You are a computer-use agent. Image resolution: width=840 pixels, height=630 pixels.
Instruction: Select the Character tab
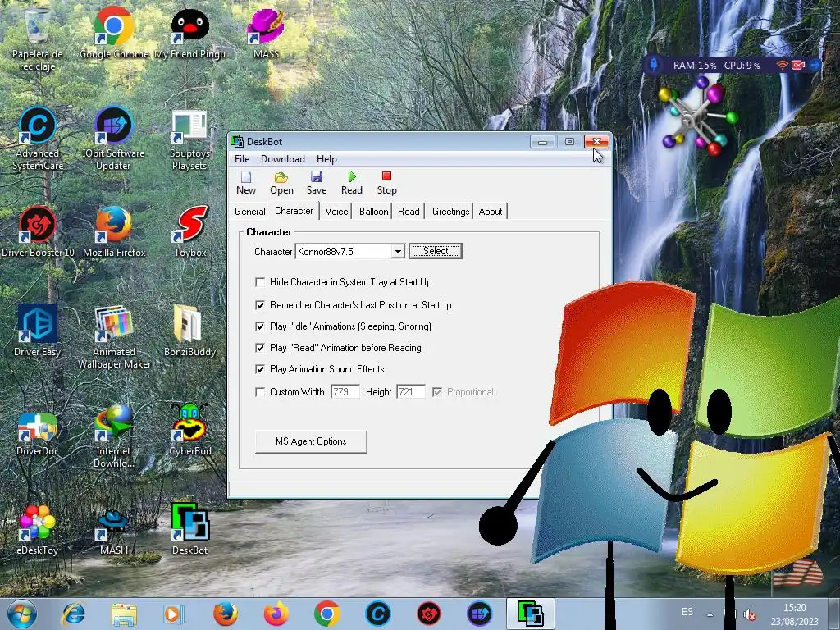tap(294, 211)
